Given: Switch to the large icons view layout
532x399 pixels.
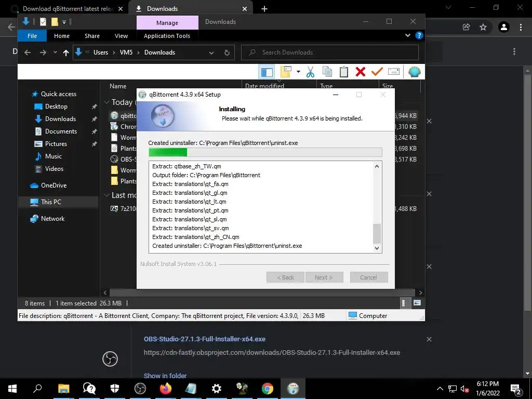Looking at the screenshot, I should coord(417,303).
